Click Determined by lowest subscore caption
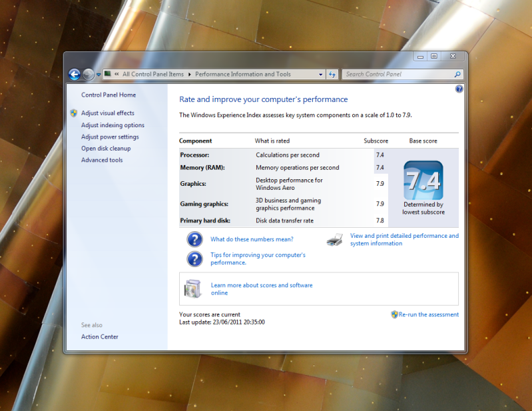 (x=423, y=208)
